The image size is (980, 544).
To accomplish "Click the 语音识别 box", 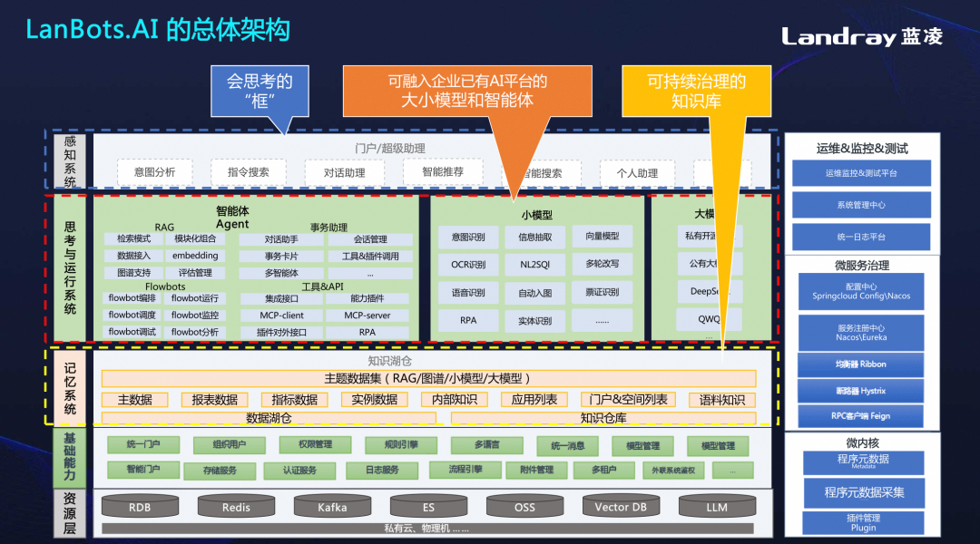I will click(x=468, y=293).
